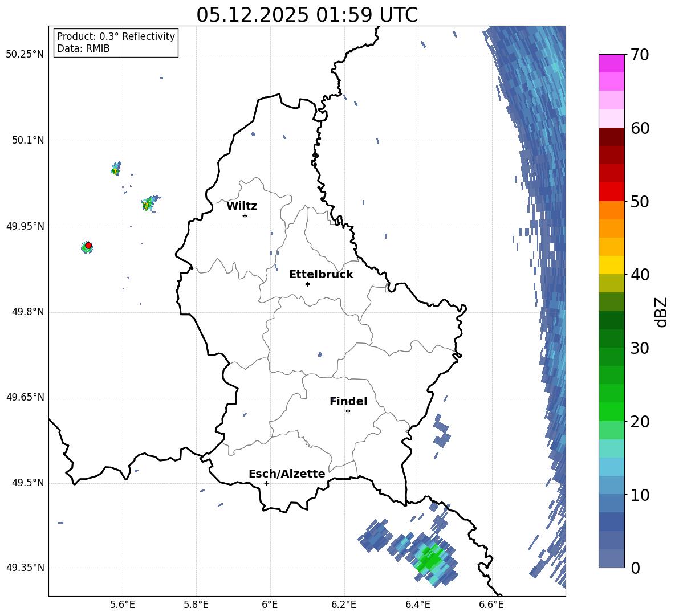Click the Ettelbruck city label
The image size is (675, 616).
click(321, 275)
